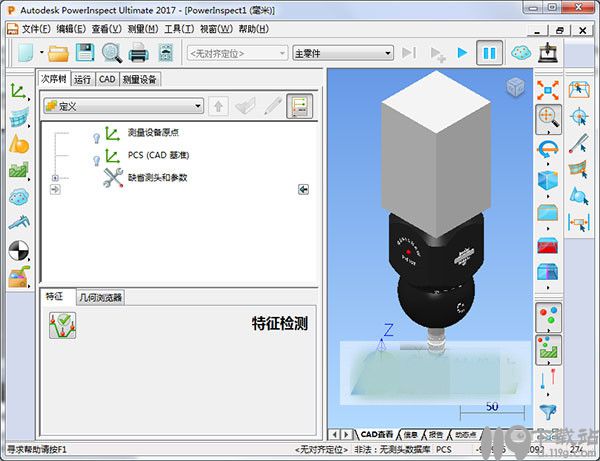Click the CMM machine icon in top toolbar
600x461 pixels.
click(548, 53)
